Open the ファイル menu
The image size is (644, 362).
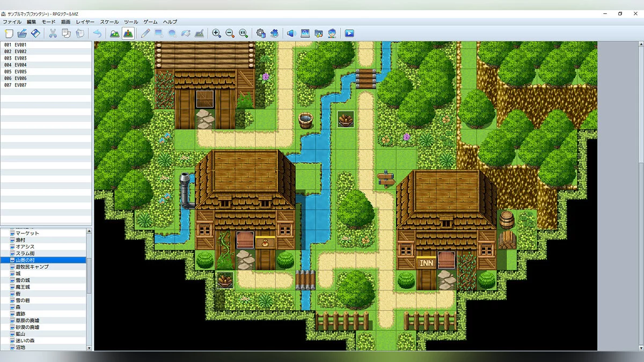pos(12,22)
